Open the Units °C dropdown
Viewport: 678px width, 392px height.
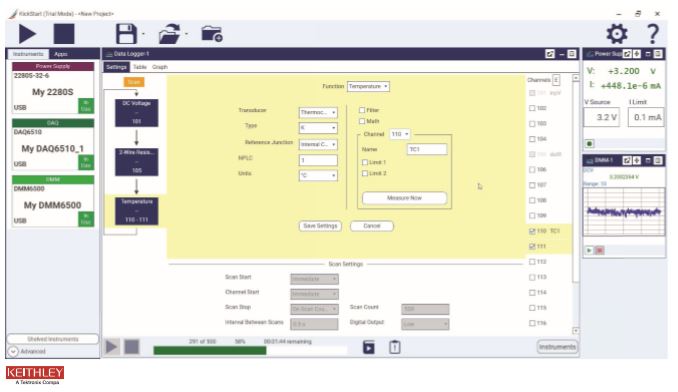point(318,175)
